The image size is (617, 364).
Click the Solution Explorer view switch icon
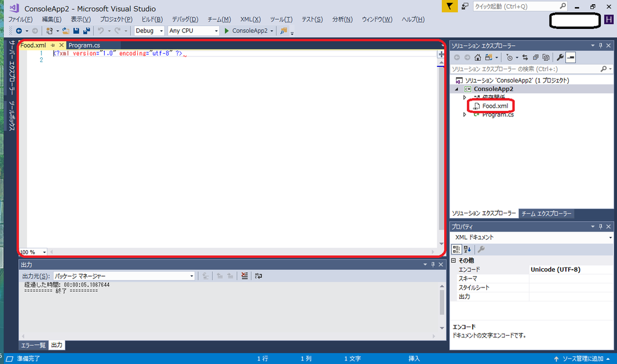tap(488, 57)
